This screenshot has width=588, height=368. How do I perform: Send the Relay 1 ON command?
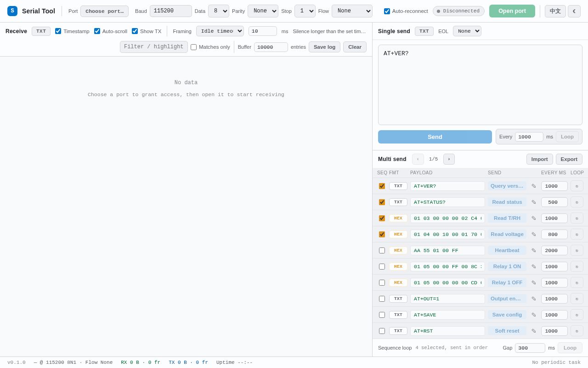[x=507, y=266]
